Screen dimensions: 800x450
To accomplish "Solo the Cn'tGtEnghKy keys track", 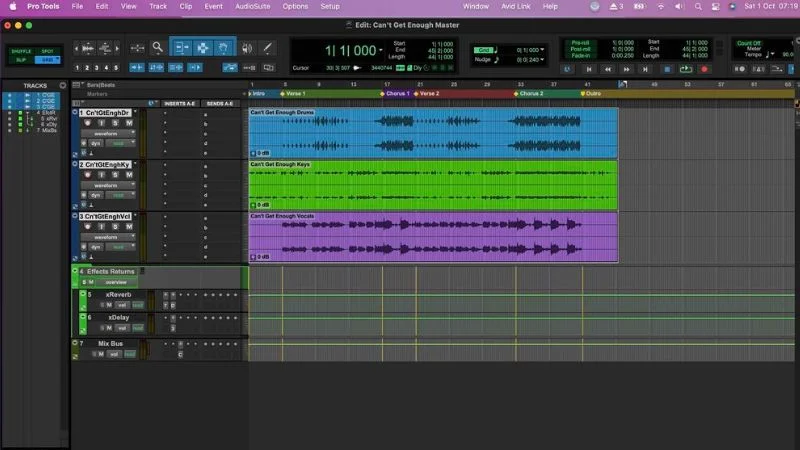I will pyautogui.click(x=115, y=175).
